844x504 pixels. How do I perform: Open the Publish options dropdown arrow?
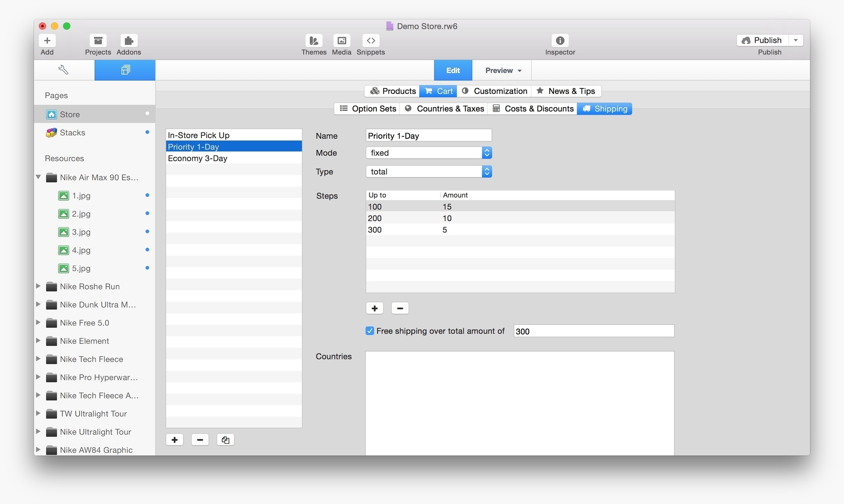796,40
